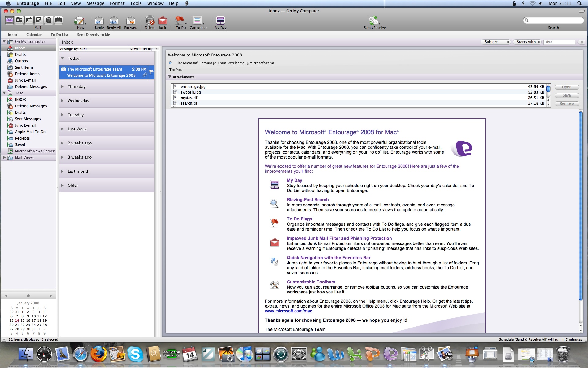Click the Remove attachment button

click(567, 104)
